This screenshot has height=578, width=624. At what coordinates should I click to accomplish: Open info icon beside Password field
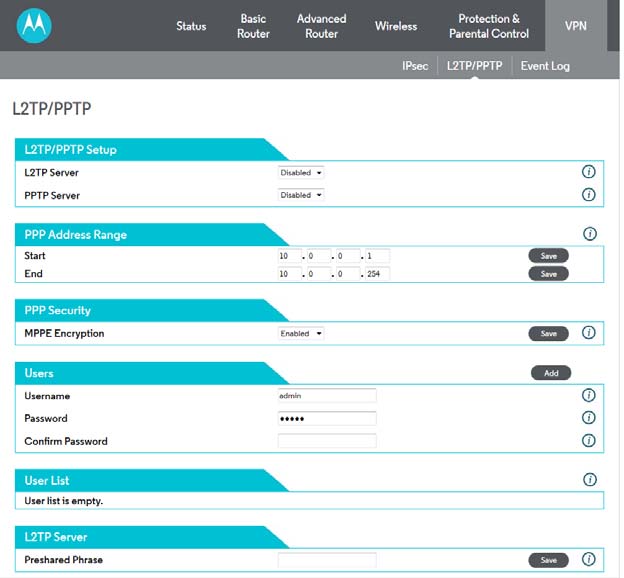click(x=589, y=418)
